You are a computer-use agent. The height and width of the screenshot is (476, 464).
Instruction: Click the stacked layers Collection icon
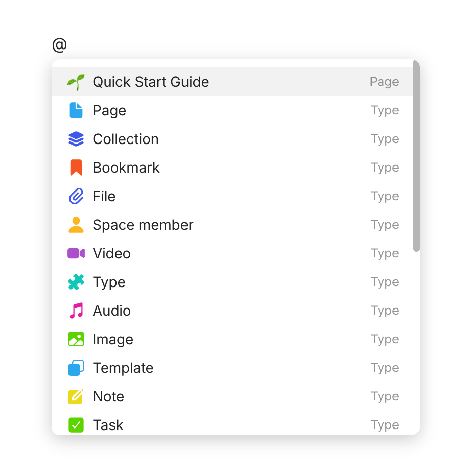pyautogui.click(x=76, y=139)
